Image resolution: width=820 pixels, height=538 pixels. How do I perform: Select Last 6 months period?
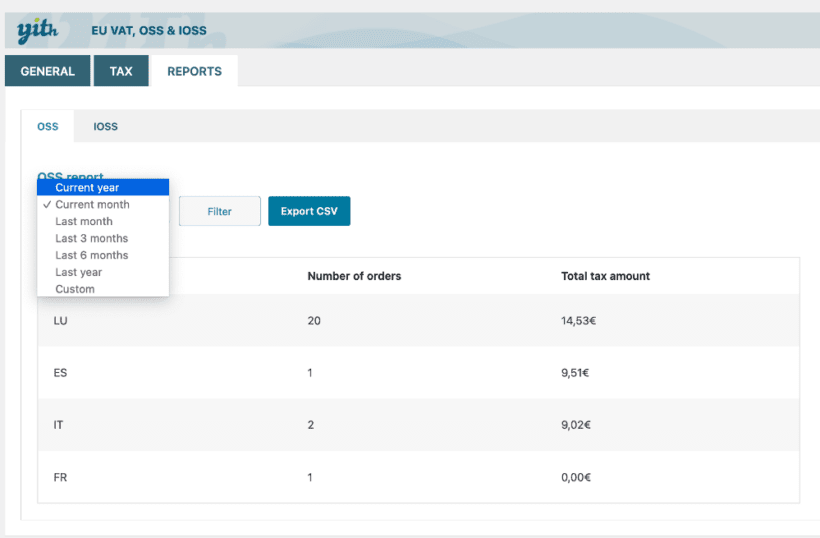tap(103, 255)
